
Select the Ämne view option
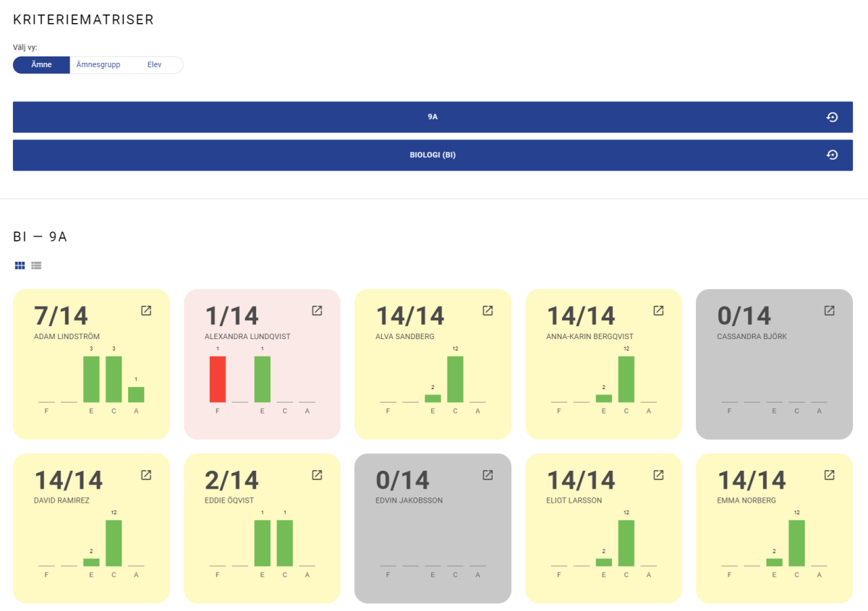(x=41, y=65)
